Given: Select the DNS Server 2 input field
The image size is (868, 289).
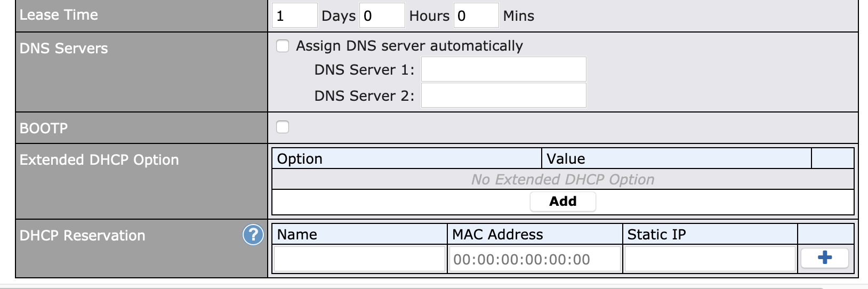Looking at the screenshot, I should pyautogui.click(x=504, y=95).
